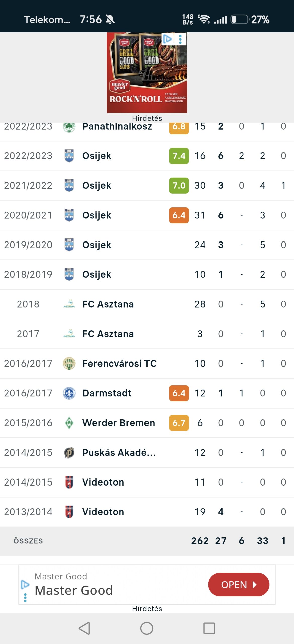Open the Werder Bremen team name link
Image resolution: width=294 pixels, height=644 pixels.
[x=119, y=423]
